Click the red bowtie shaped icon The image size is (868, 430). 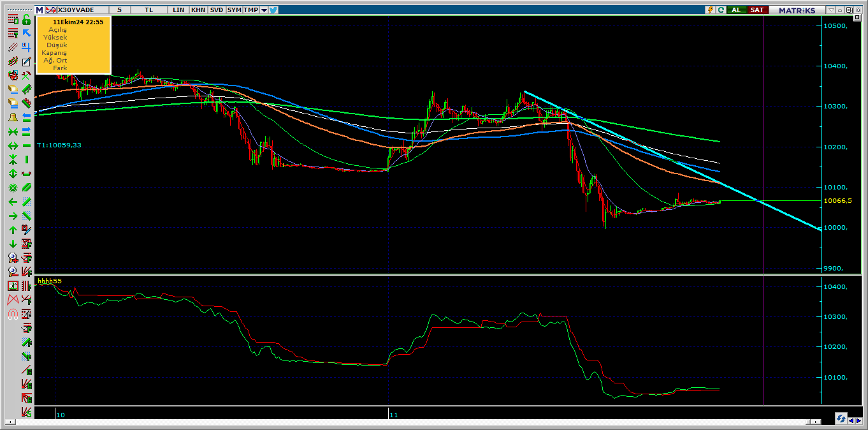tap(13, 300)
